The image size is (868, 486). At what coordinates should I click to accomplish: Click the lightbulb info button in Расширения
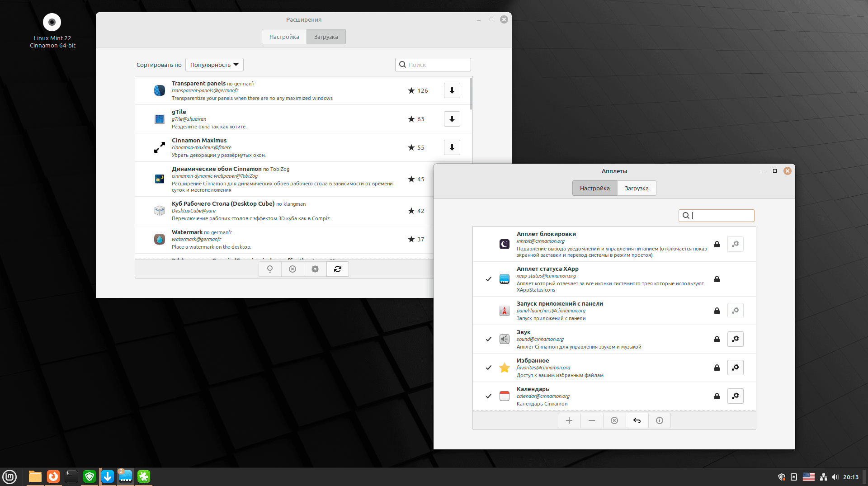pyautogui.click(x=270, y=269)
